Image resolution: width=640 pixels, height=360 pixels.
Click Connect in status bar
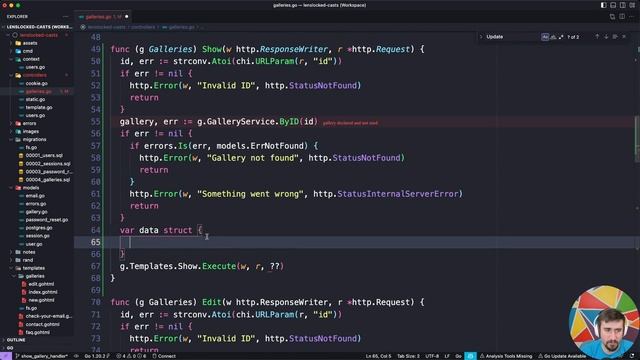164,356
